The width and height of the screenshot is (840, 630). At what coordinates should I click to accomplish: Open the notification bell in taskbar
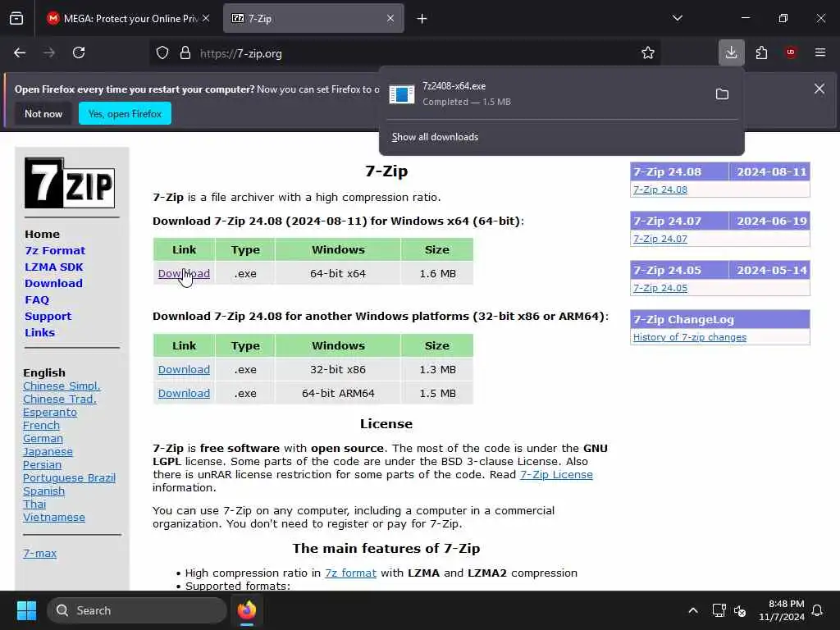click(818, 610)
